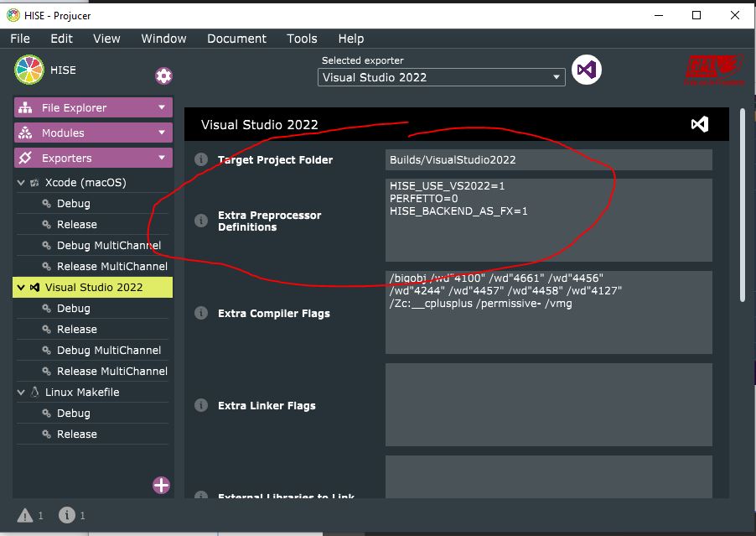This screenshot has height=536, width=756.
Task: Click info icon for Extra Linker Flags
Action: coord(201,405)
